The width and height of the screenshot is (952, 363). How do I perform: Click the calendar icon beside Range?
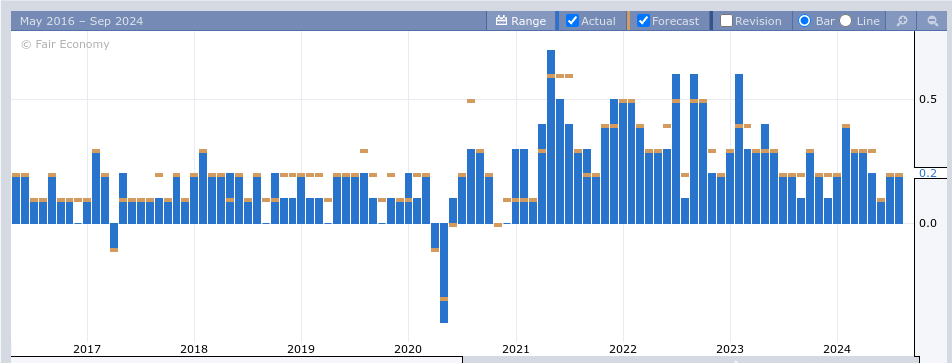501,21
